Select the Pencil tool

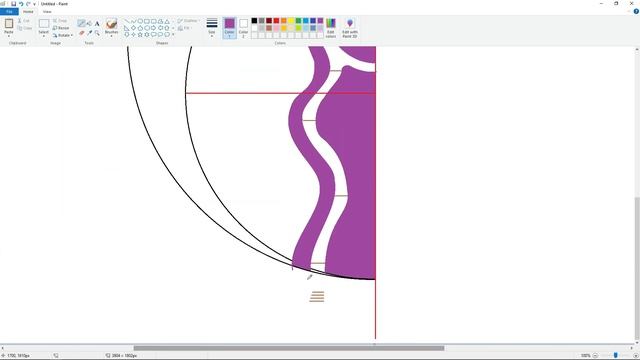pyautogui.click(x=82, y=23)
